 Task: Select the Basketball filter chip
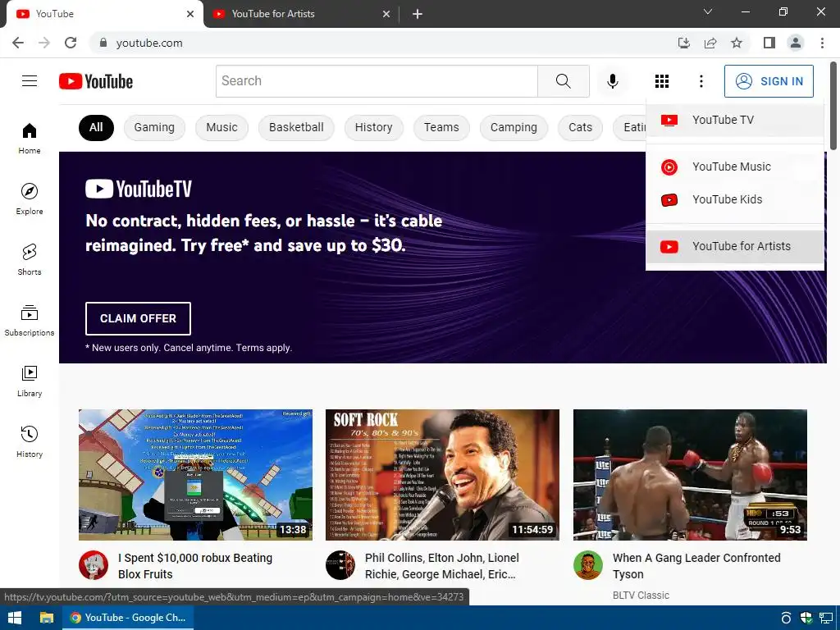click(x=296, y=127)
